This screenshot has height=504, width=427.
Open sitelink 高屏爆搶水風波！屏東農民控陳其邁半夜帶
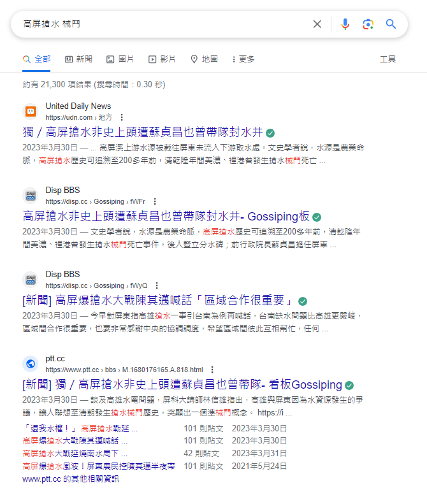99,466
